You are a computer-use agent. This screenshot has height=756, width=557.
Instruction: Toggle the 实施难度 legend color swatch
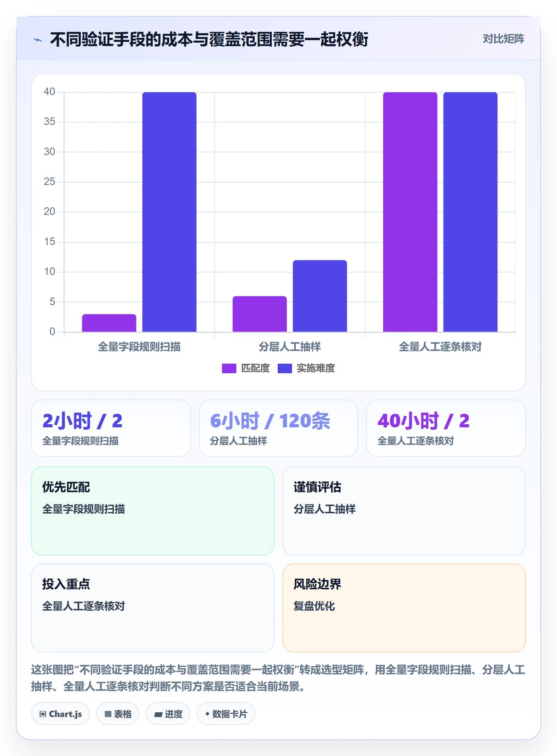(284, 368)
